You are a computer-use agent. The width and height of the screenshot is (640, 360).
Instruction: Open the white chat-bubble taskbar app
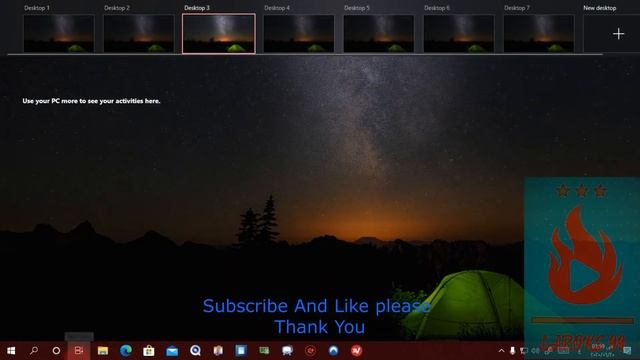click(287, 351)
